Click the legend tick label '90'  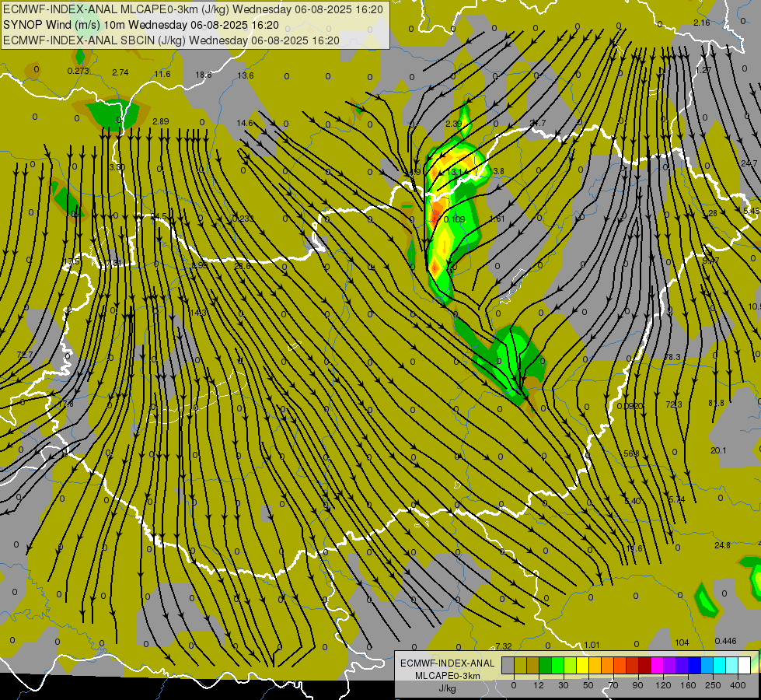[637, 685]
